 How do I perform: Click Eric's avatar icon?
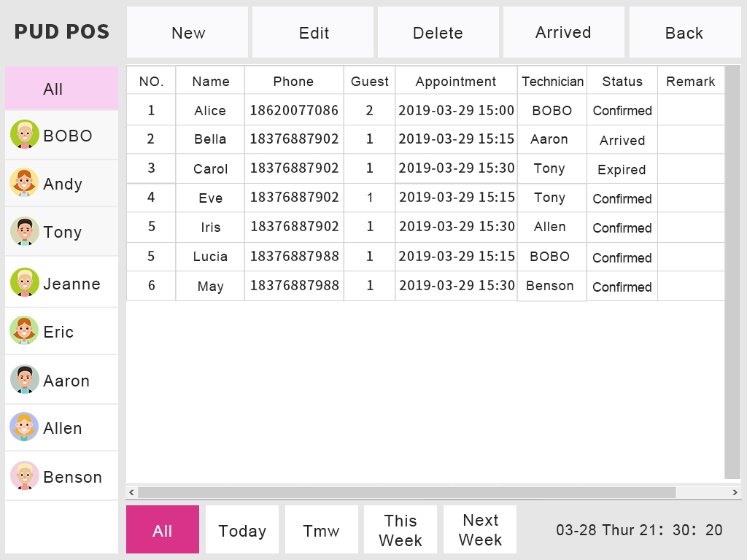point(25,331)
